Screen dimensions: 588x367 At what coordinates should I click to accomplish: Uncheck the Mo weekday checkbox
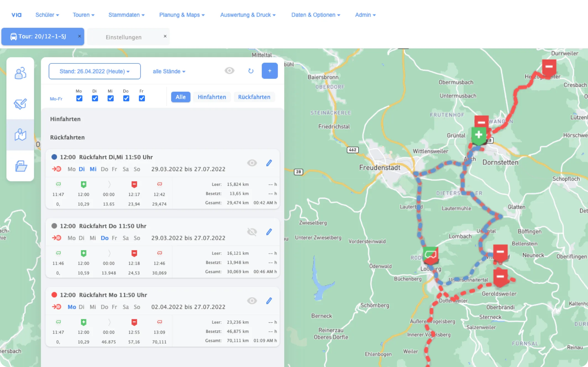coord(79,98)
